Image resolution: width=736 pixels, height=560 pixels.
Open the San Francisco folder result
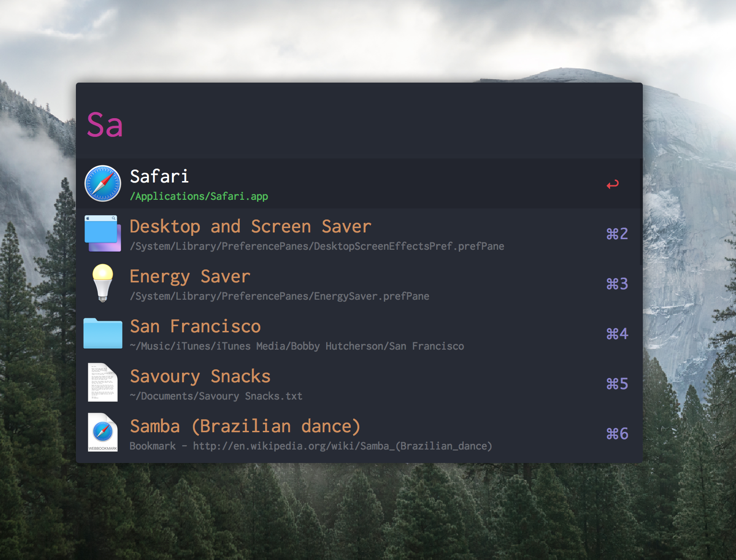pos(196,327)
